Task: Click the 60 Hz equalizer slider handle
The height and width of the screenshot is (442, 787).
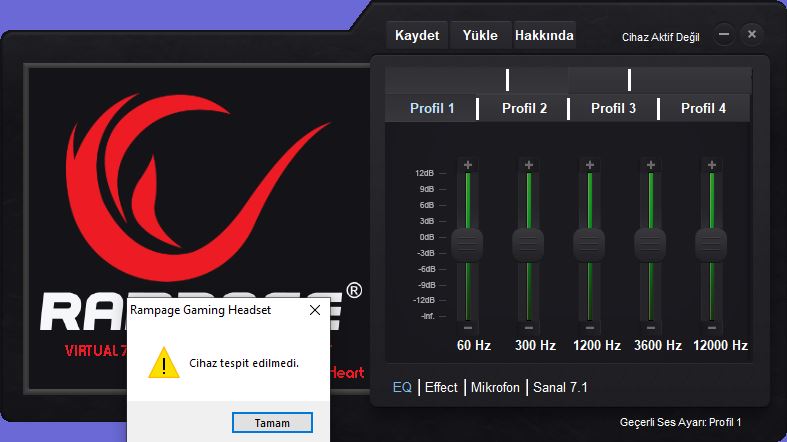Action: [x=467, y=243]
